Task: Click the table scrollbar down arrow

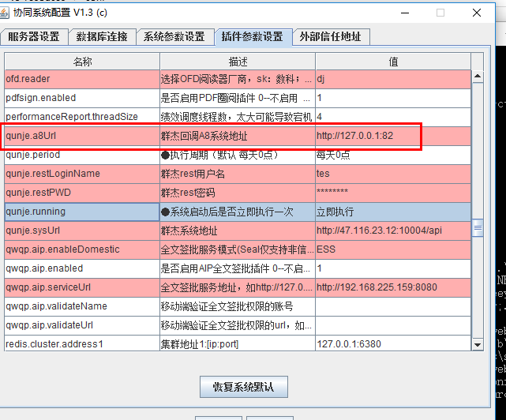Action: [478, 344]
